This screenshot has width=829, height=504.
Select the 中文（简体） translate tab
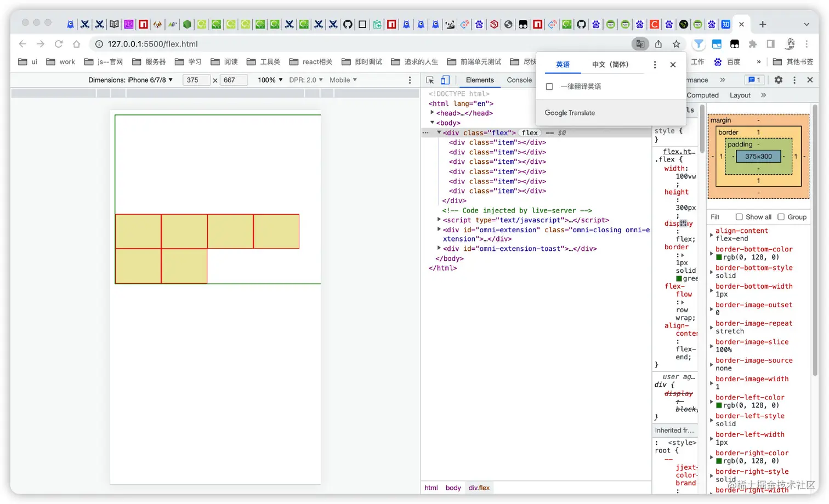coord(610,65)
